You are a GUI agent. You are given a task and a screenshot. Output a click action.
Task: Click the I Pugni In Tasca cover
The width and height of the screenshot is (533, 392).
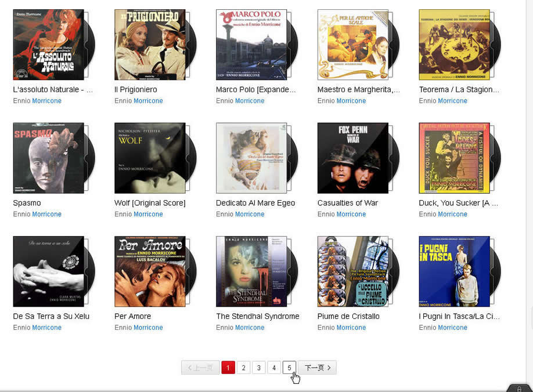tap(454, 271)
